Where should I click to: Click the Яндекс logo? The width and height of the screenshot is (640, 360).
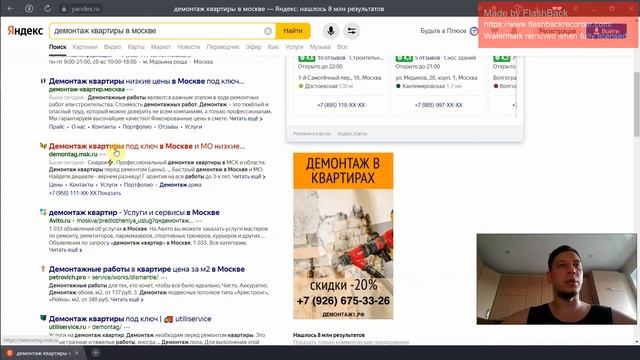coord(25,31)
